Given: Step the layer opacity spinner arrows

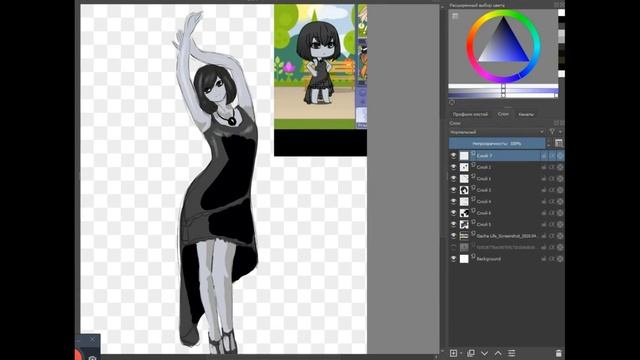Looking at the screenshot, I should point(549,143).
